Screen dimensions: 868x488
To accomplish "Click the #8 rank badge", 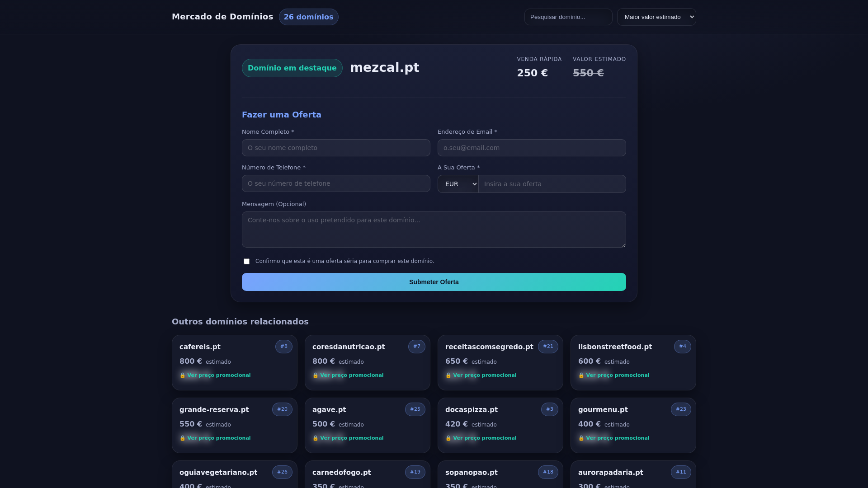I will 284,347.
